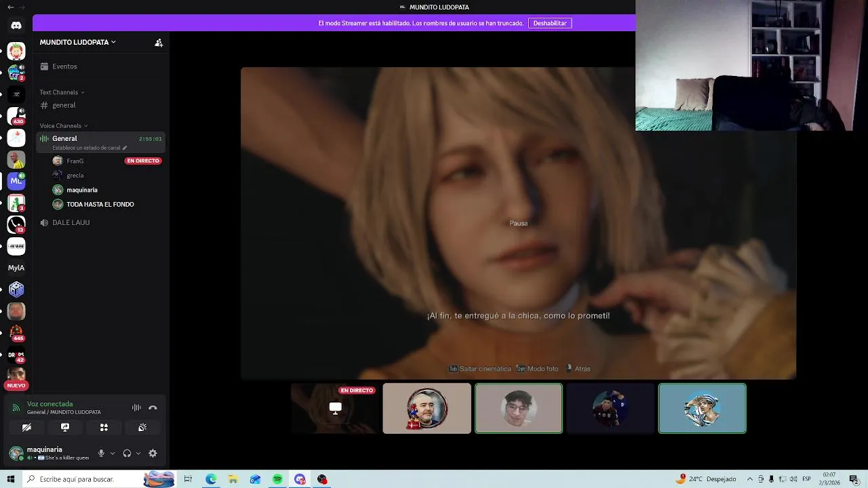Open user settings gear

[153, 453]
